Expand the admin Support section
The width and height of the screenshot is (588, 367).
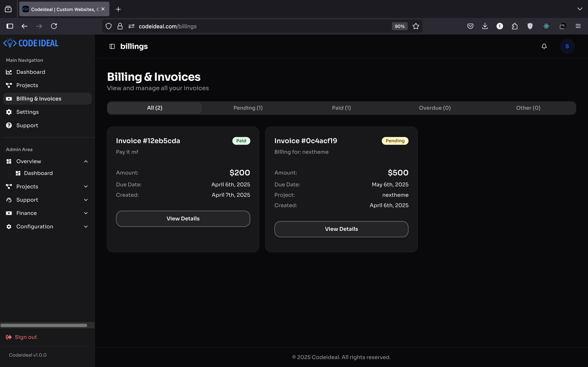[86, 200]
